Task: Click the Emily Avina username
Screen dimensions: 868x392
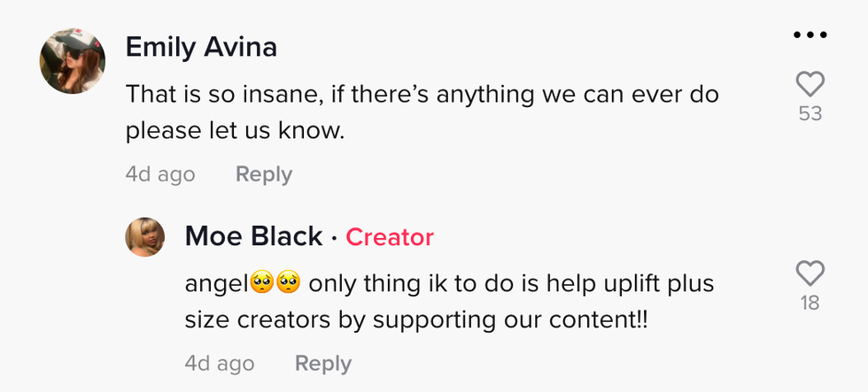Action: [201, 47]
